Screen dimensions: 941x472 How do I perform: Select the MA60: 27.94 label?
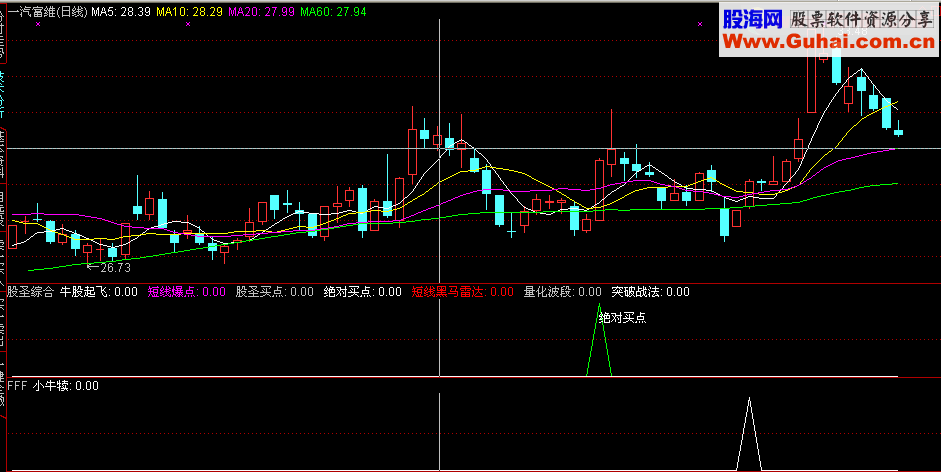333,11
